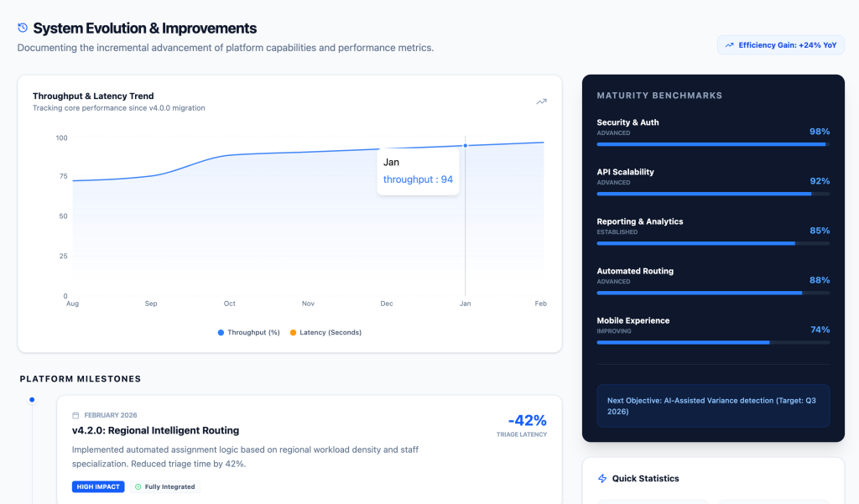Click the Oct label on chart axis

(229, 304)
